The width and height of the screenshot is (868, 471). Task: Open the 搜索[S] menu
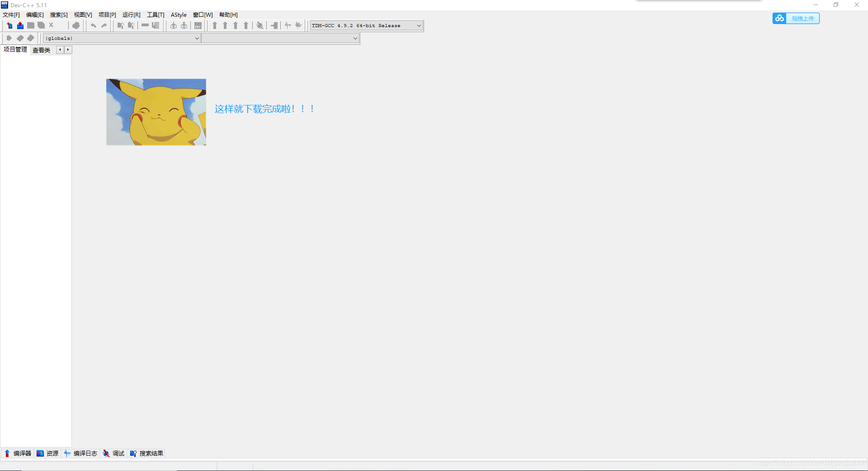tap(59, 15)
